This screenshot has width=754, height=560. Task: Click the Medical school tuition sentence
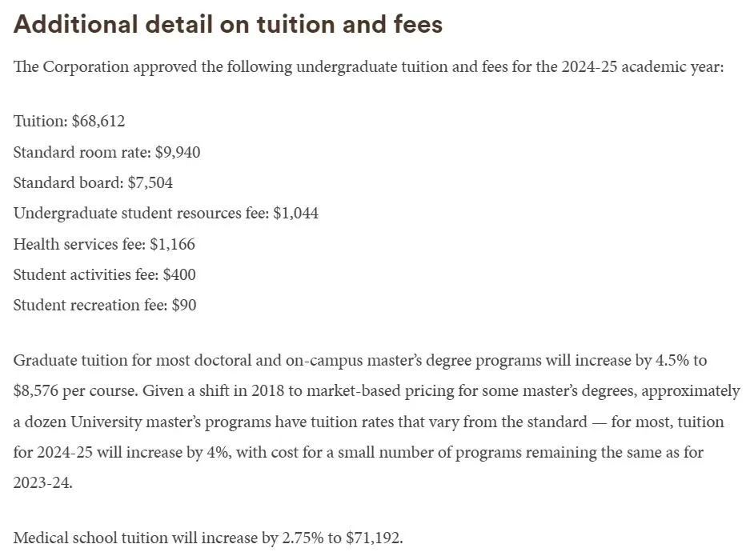pyautogui.click(x=208, y=538)
